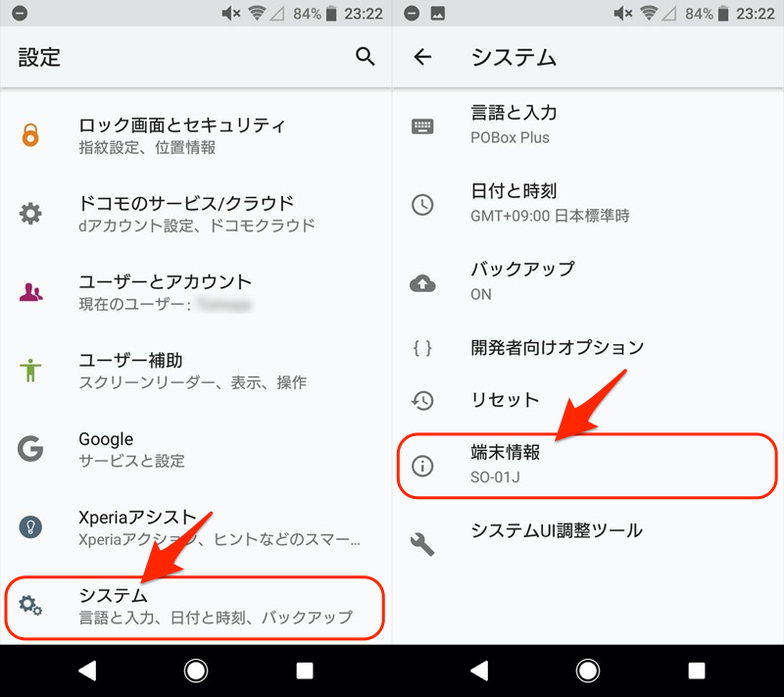This screenshot has width=784, height=697.
Task: Open 日付と時刻 settings
Action: click(588, 204)
